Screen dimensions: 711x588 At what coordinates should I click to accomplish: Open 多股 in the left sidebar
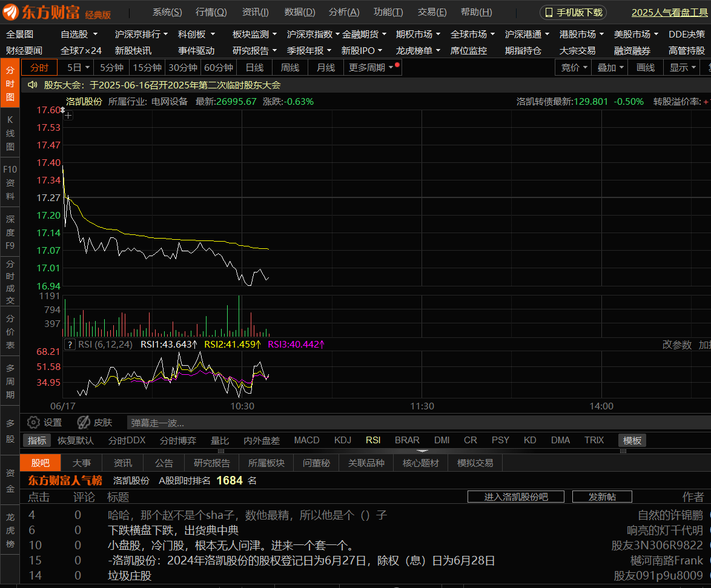point(10,431)
